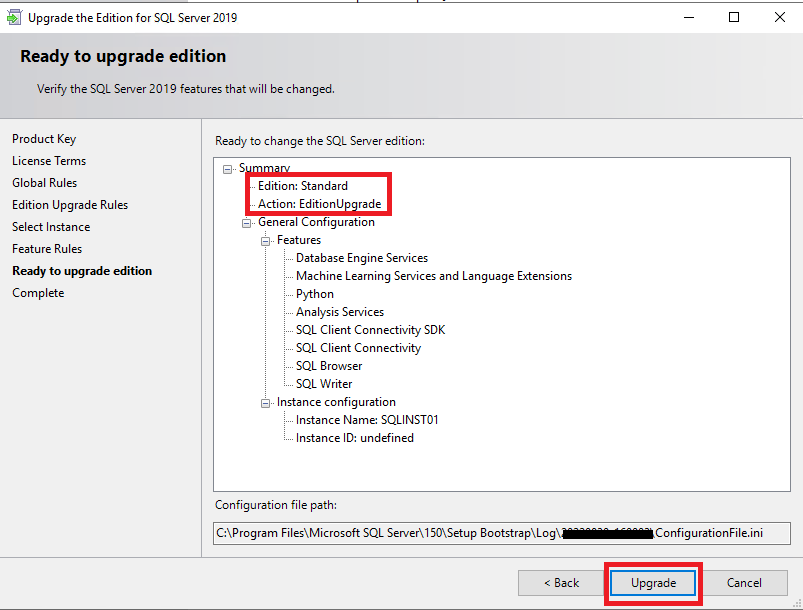This screenshot has height=610, width=803.
Task: Select 'Instance Name: SQLINST01' row
Action: pos(367,420)
